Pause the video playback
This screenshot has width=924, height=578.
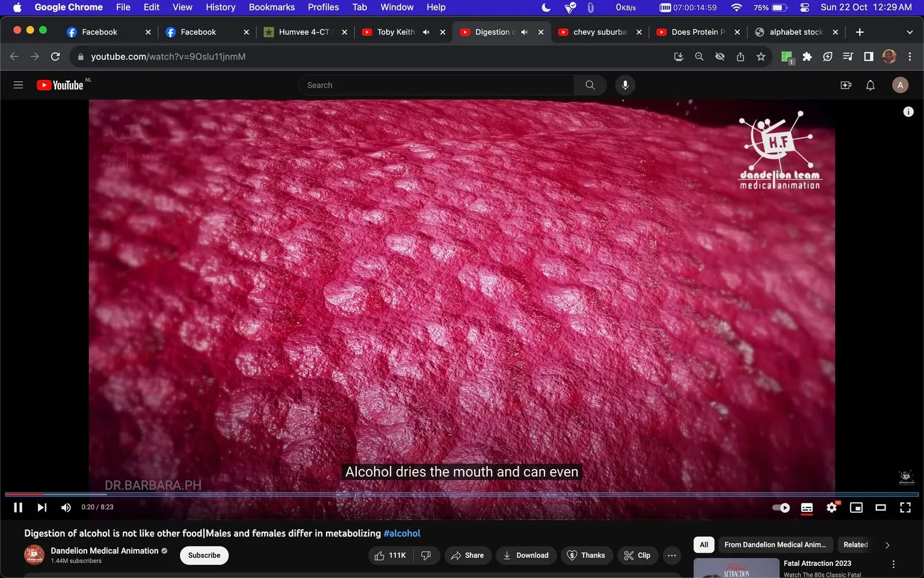coord(17,508)
